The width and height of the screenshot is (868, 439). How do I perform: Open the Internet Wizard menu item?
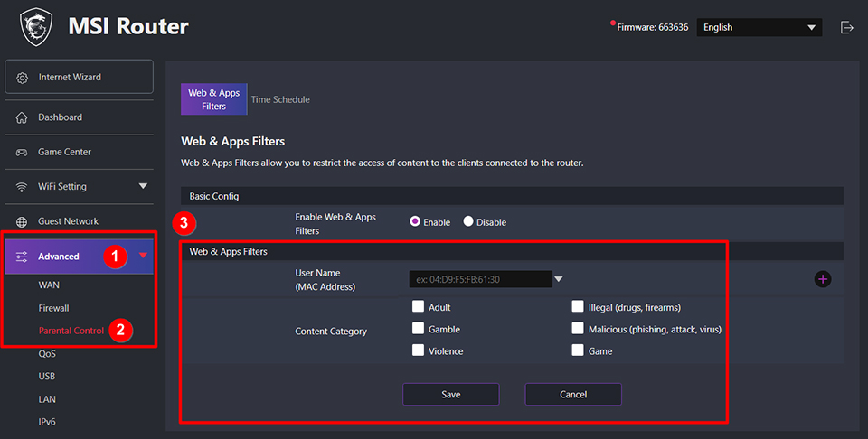click(80, 77)
